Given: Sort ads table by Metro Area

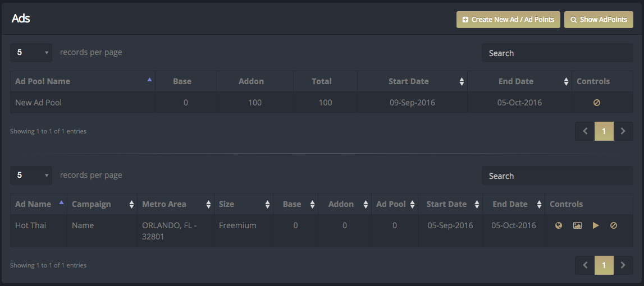Looking at the screenshot, I should (176, 204).
